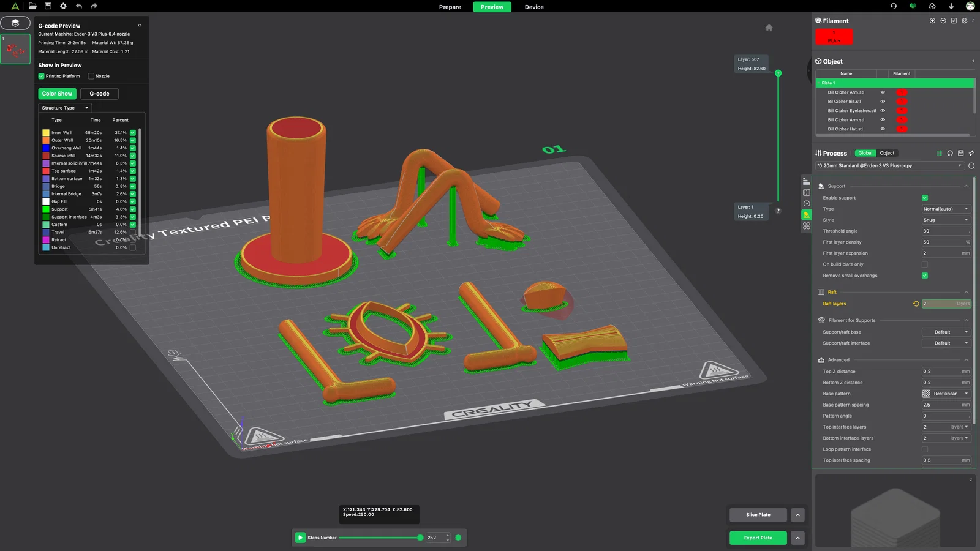This screenshot has height=551, width=980.
Task: Open a project with the folder icon
Action: (32, 6)
